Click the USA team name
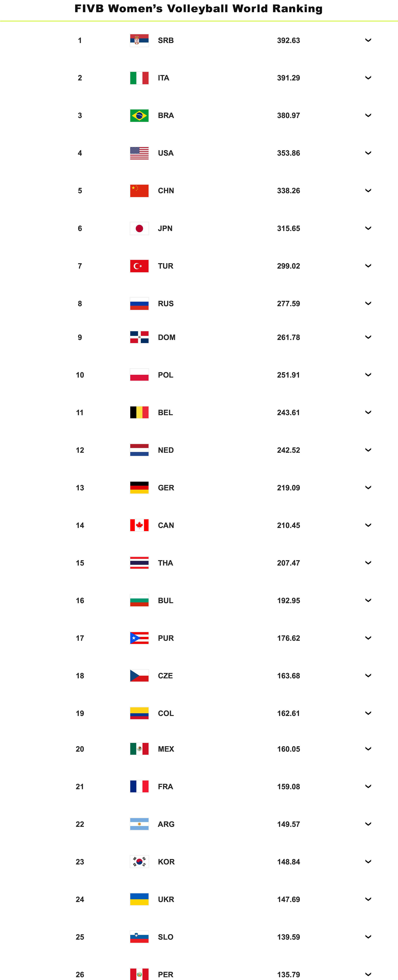 click(166, 153)
